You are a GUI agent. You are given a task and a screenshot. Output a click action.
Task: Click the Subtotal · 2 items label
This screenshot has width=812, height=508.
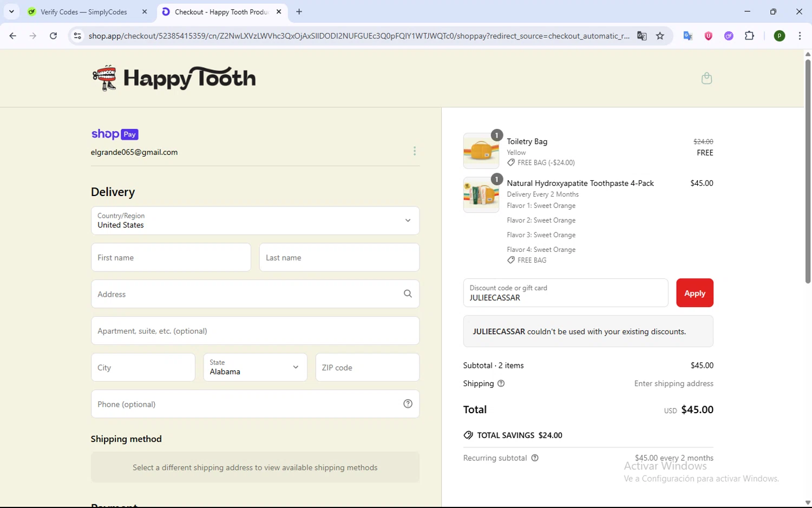pos(494,366)
